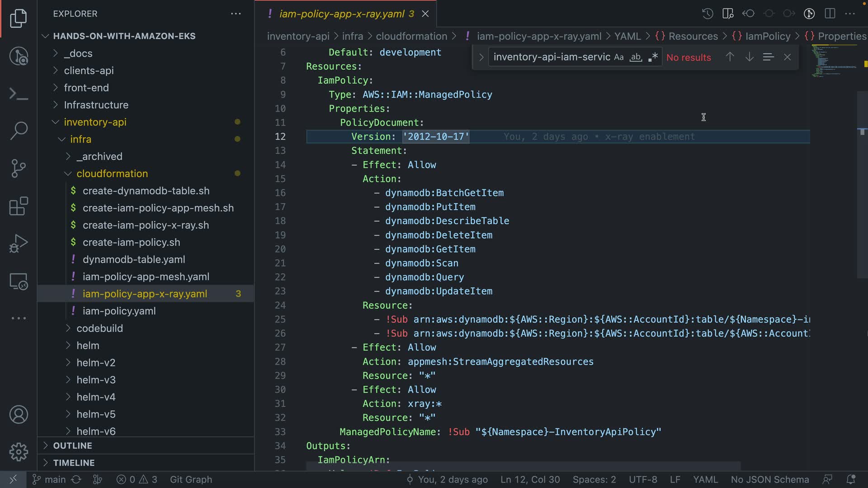Collapse the cloudformation folder

[x=112, y=174]
